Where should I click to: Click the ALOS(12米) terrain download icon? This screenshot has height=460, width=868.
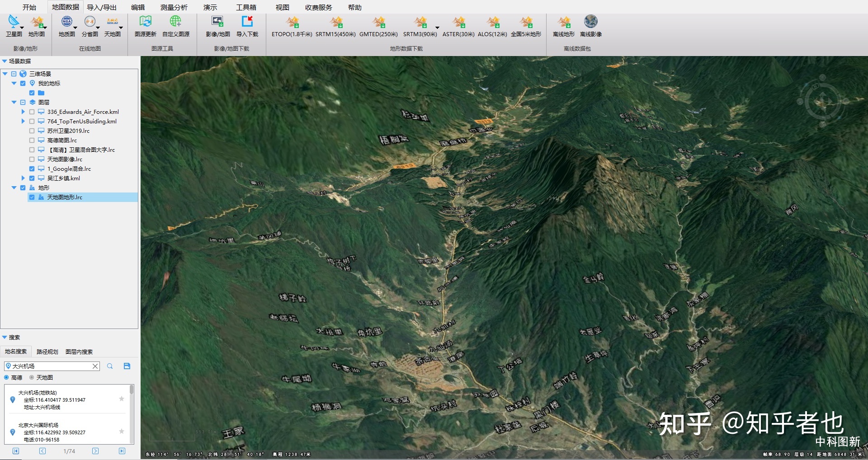pos(492,23)
